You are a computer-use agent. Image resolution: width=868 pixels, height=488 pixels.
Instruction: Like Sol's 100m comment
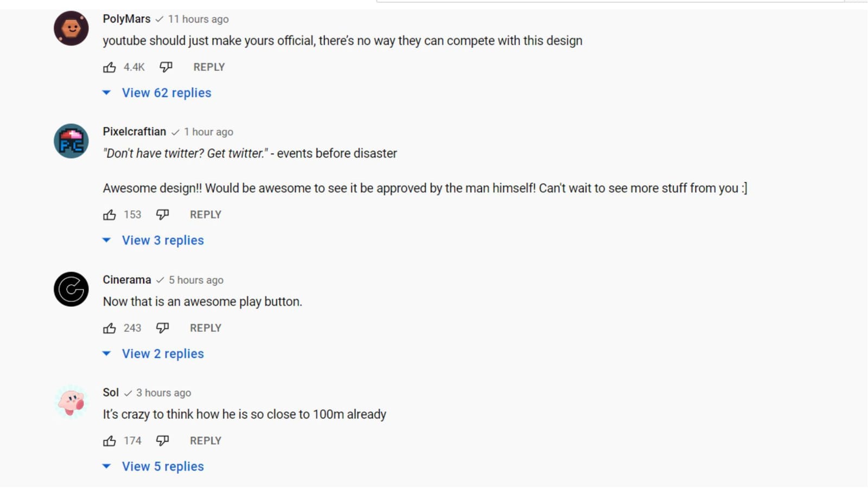tap(110, 441)
